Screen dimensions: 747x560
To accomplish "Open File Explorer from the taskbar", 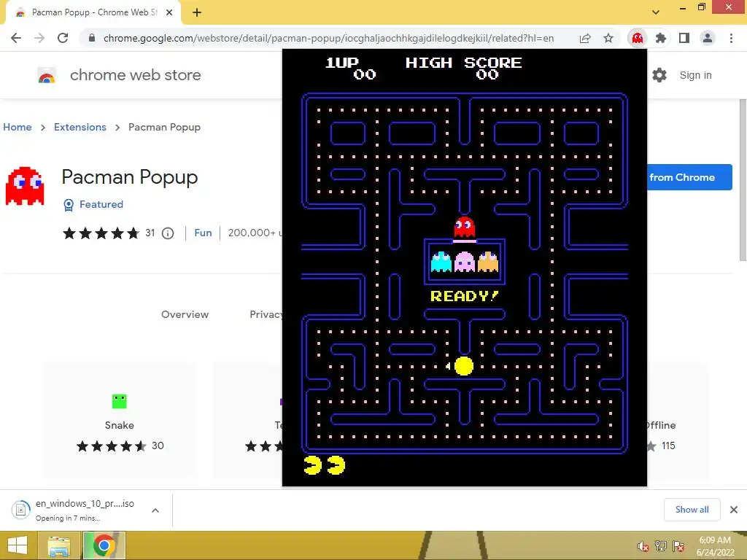I will coord(59,545).
